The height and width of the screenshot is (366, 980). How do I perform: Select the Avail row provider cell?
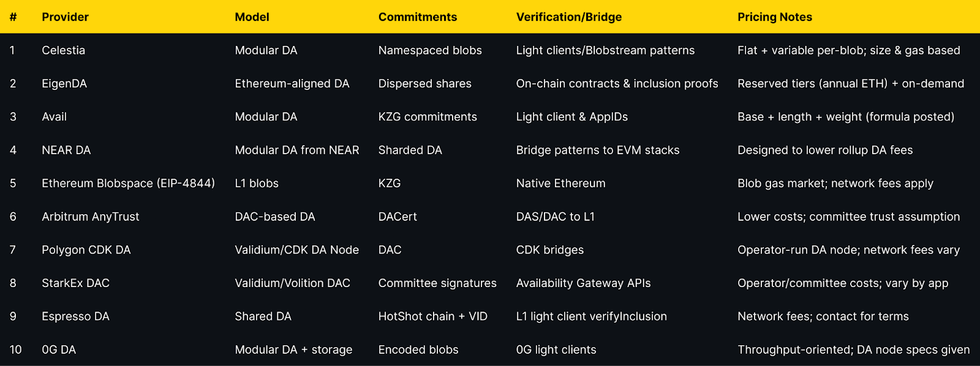[x=54, y=117]
